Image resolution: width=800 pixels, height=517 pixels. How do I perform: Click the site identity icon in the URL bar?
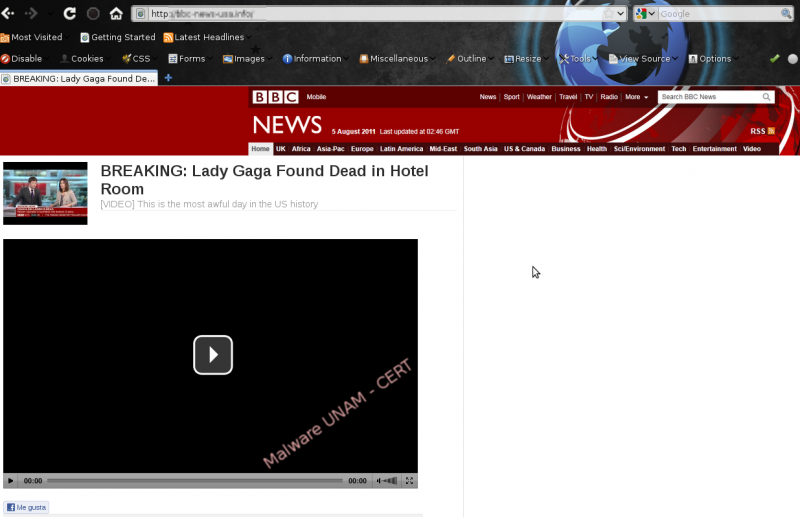coord(140,14)
